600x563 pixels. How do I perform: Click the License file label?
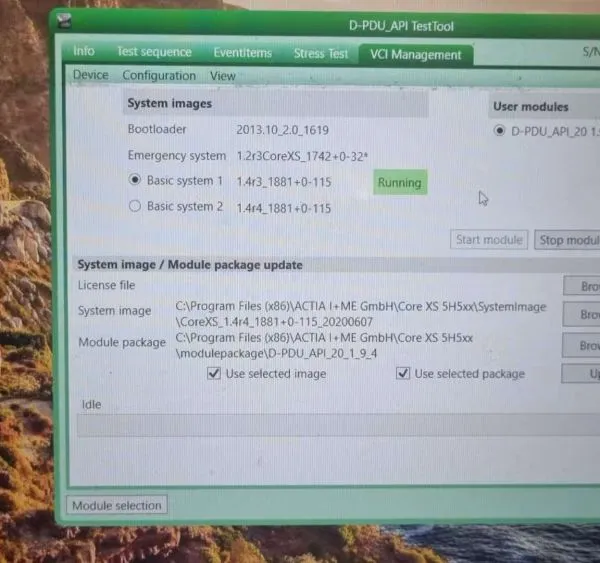coord(106,285)
